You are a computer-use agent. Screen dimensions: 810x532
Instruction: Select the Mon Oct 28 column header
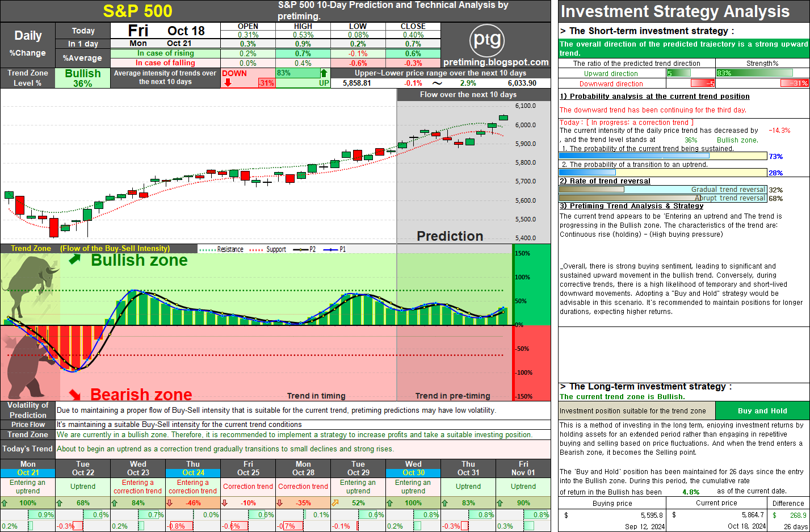click(x=303, y=468)
